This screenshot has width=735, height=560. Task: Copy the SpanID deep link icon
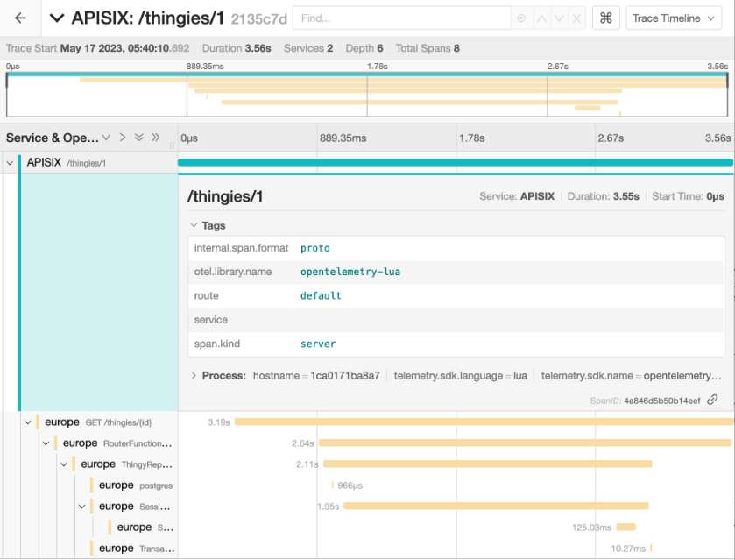[712, 400]
